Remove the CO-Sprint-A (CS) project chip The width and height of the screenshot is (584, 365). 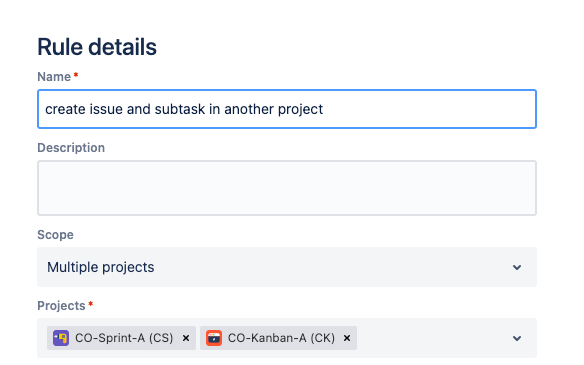186,338
